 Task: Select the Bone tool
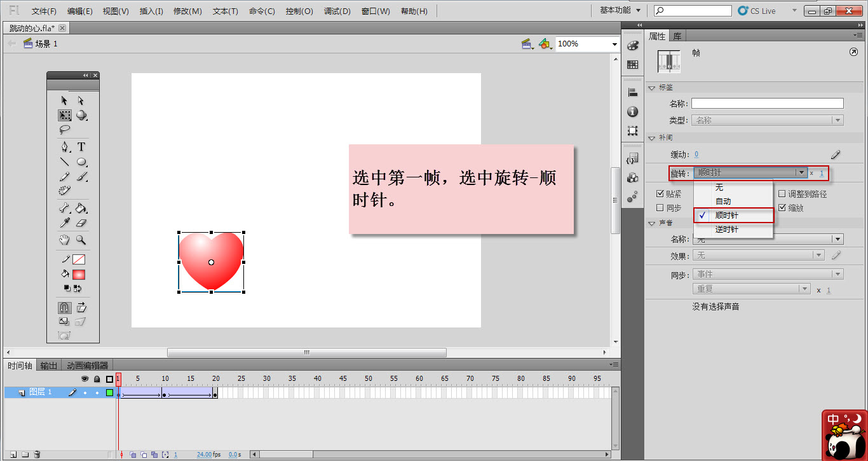click(x=64, y=208)
